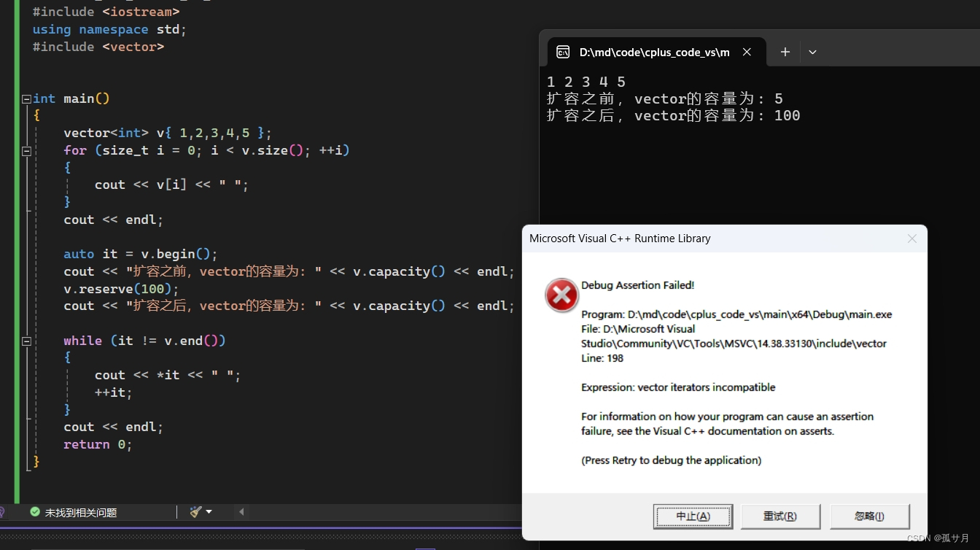Click the 'using namespace std;' code line

[x=109, y=29]
